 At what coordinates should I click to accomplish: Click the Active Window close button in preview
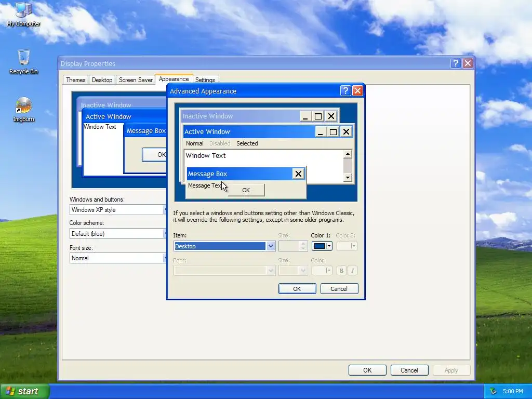tap(346, 131)
